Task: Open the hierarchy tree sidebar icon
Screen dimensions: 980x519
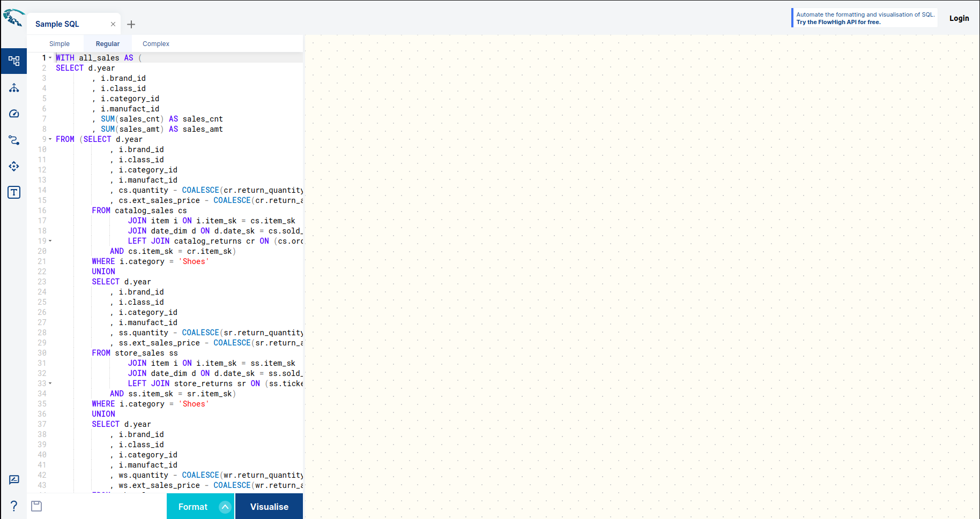Action: [x=14, y=88]
